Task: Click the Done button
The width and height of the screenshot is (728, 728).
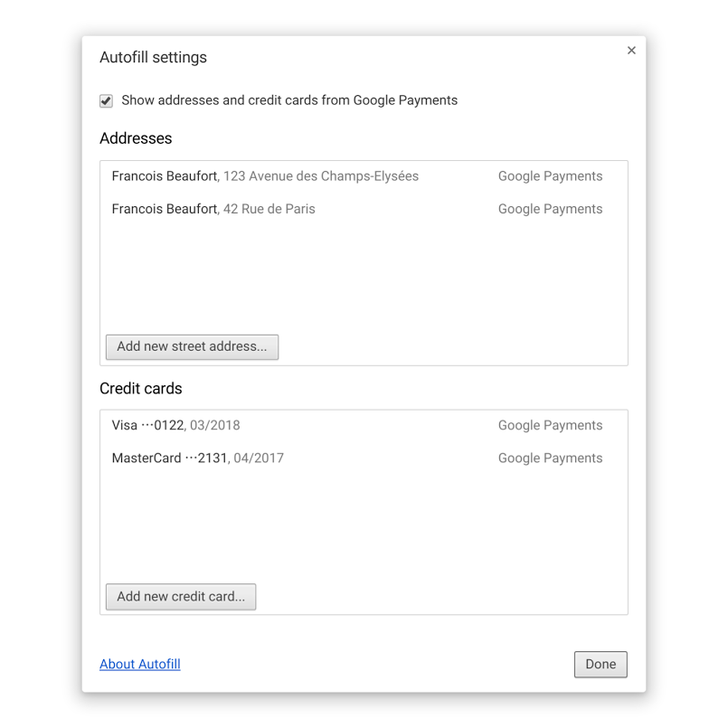Action: pyautogui.click(x=600, y=665)
